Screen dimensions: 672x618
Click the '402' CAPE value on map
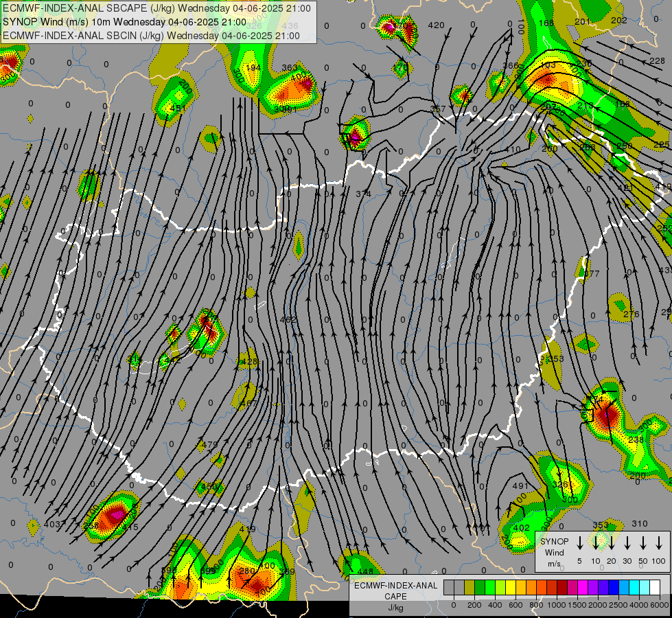click(522, 527)
